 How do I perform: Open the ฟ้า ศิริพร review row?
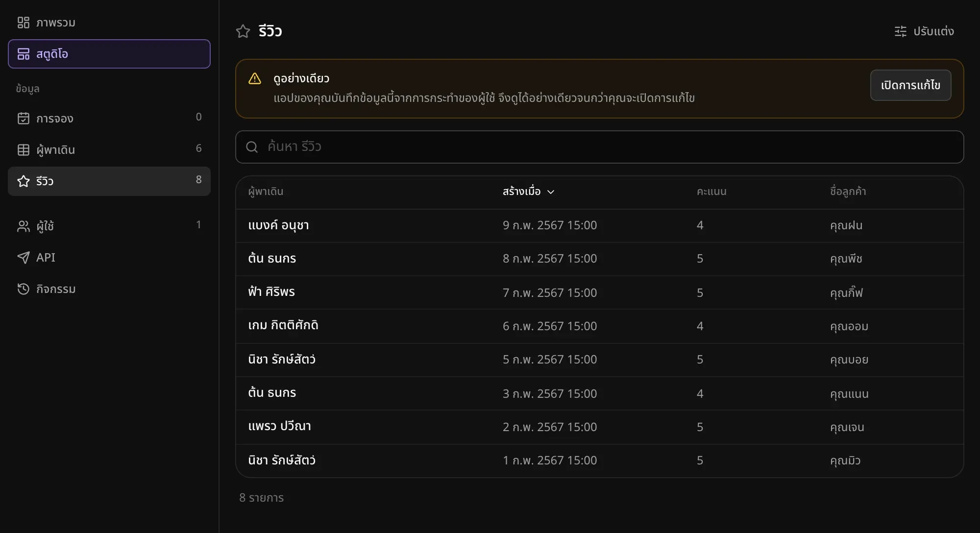coord(599,292)
